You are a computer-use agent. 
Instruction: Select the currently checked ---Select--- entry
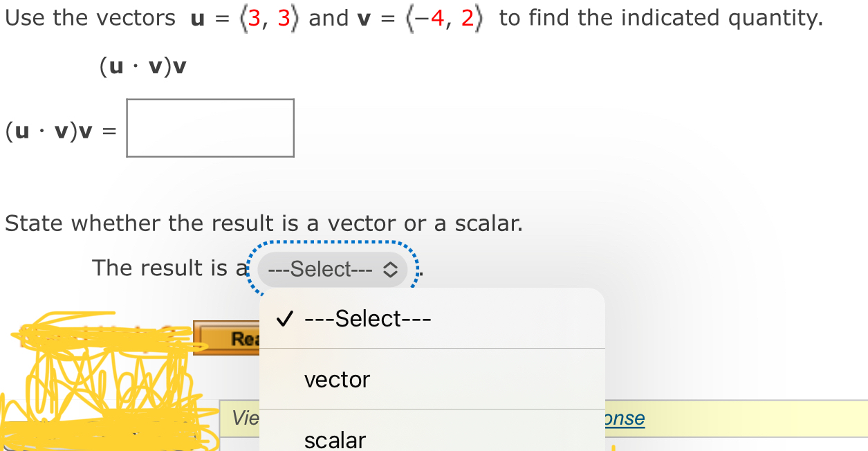coord(367,318)
